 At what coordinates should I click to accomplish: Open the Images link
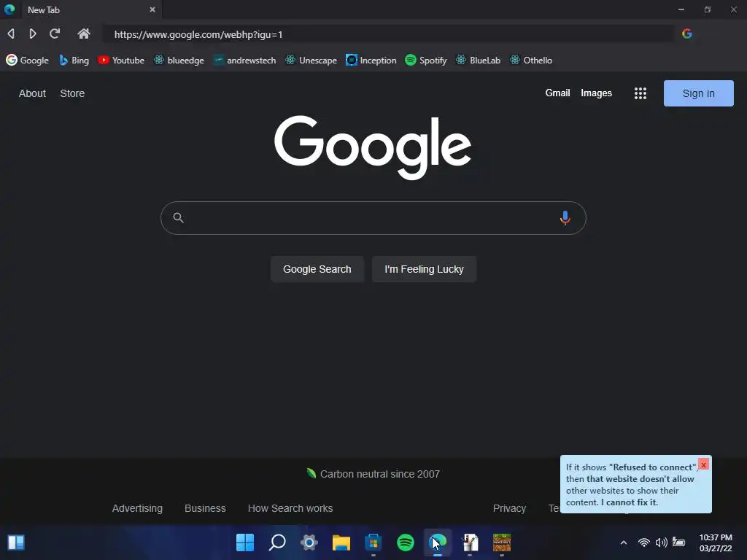[596, 93]
